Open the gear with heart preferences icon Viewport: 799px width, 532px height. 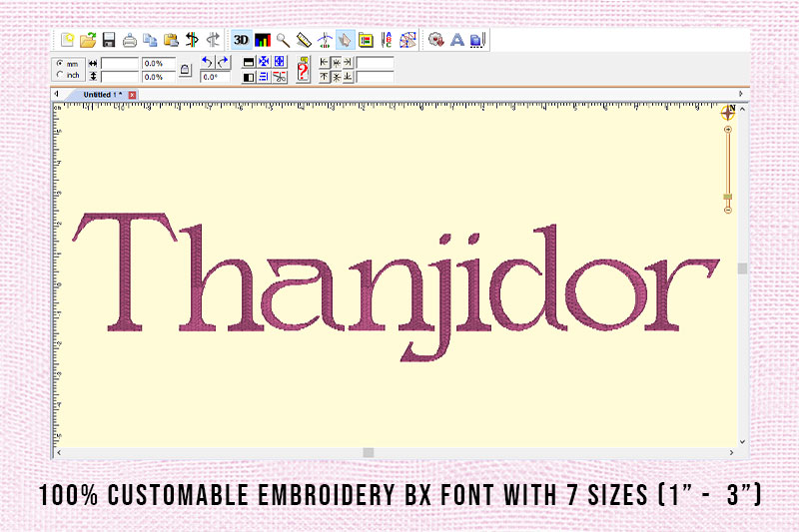coord(436,40)
